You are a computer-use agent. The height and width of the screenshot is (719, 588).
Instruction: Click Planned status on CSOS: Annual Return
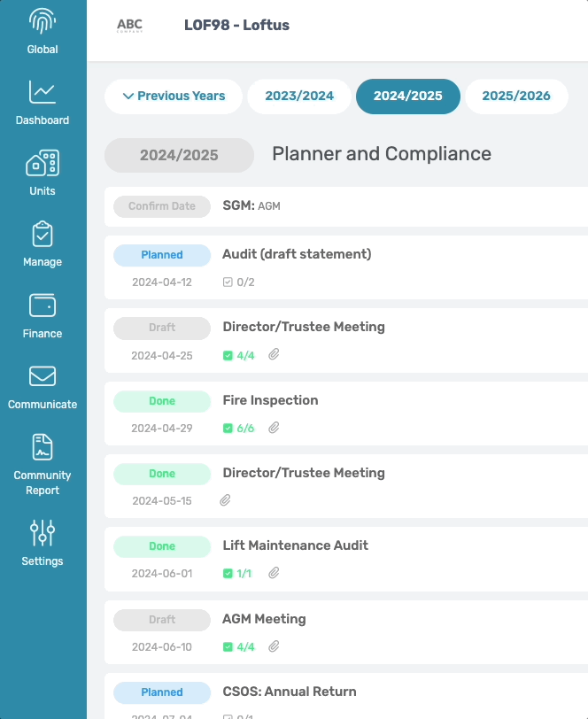[162, 692]
